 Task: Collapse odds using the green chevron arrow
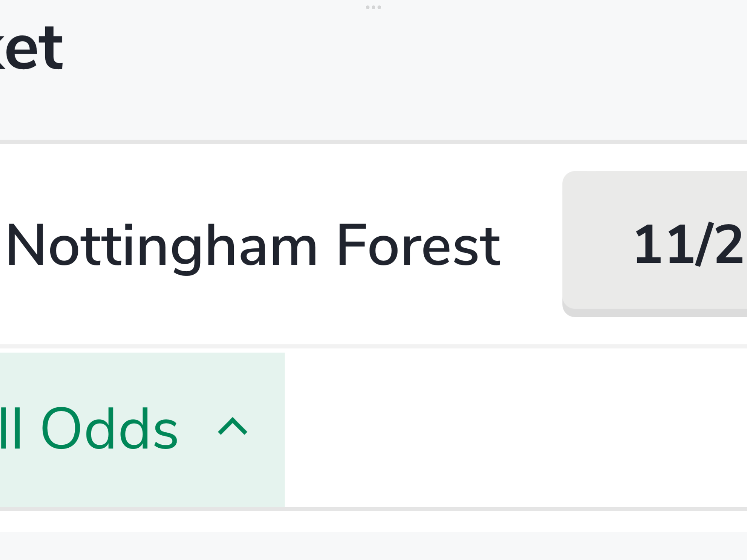[233, 426]
